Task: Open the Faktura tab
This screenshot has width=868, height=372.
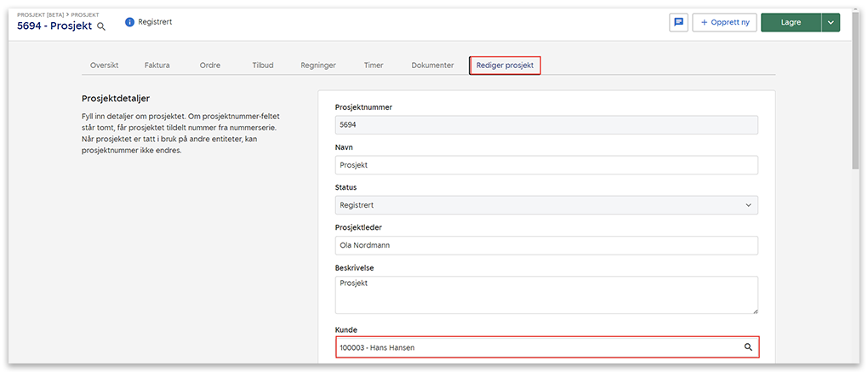Action: coord(157,66)
